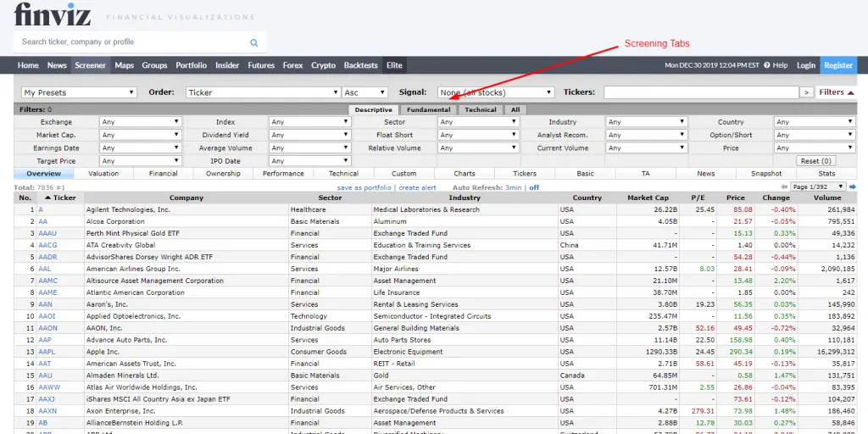This screenshot has width=868, height=434.
Task: Go to previous page arrow icon
Action: (x=784, y=187)
